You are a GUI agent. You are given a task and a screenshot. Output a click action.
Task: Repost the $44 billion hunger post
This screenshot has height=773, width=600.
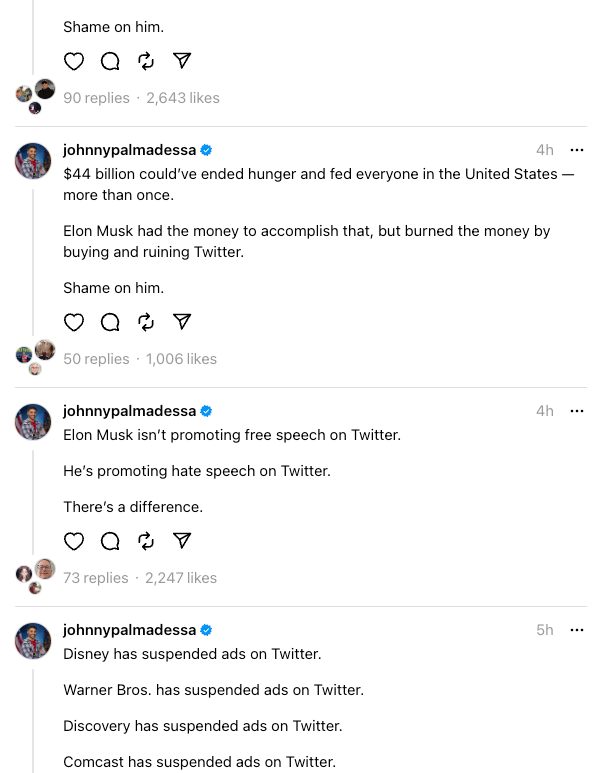(x=146, y=322)
